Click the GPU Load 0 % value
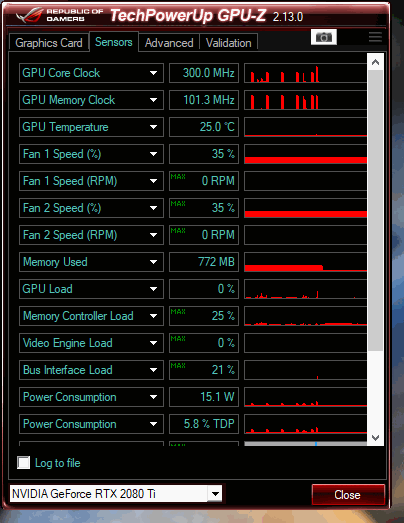Image resolution: width=404 pixels, height=523 pixels. (x=204, y=289)
